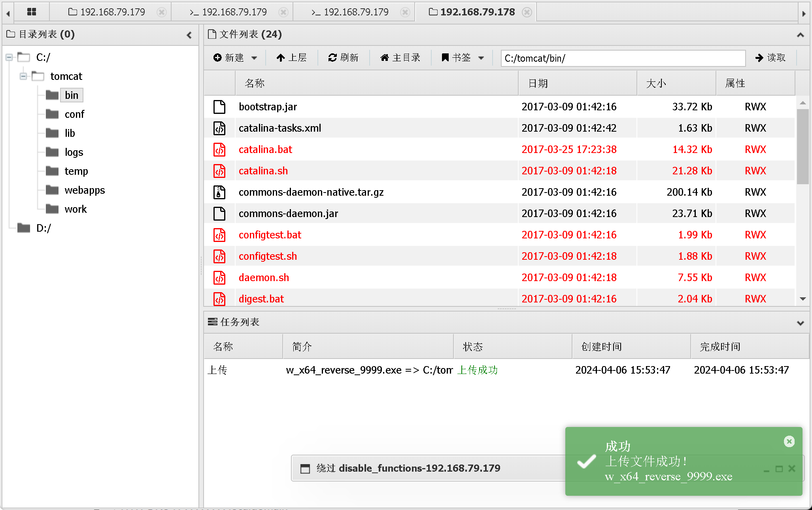Collapse the tomcat folder tree node
This screenshot has height=510, width=812.
pyautogui.click(x=23, y=76)
